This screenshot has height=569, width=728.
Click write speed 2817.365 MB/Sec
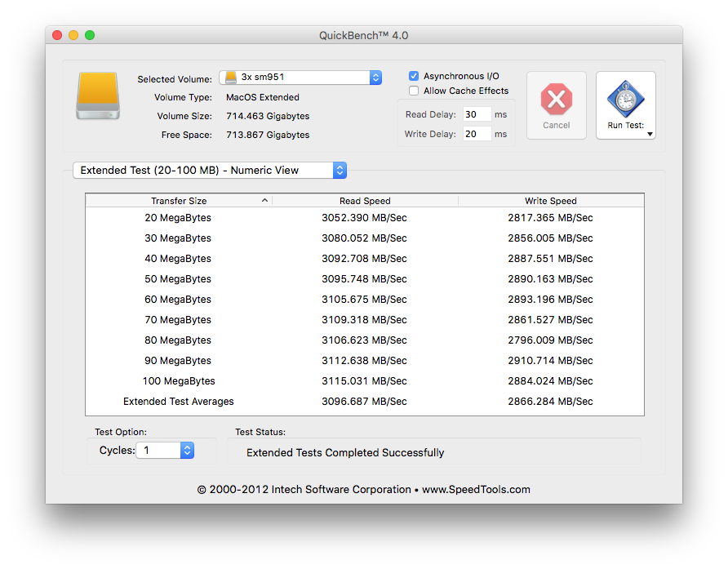(550, 217)
